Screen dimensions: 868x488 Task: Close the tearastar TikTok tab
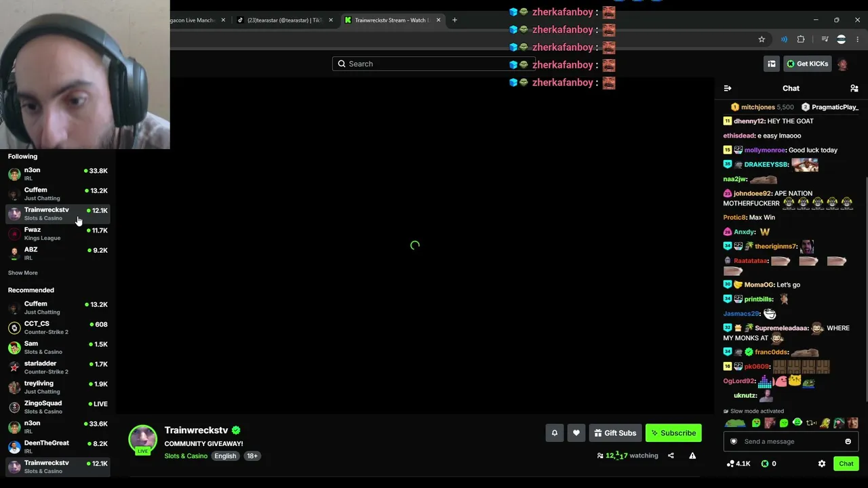[x=330, y=20]
